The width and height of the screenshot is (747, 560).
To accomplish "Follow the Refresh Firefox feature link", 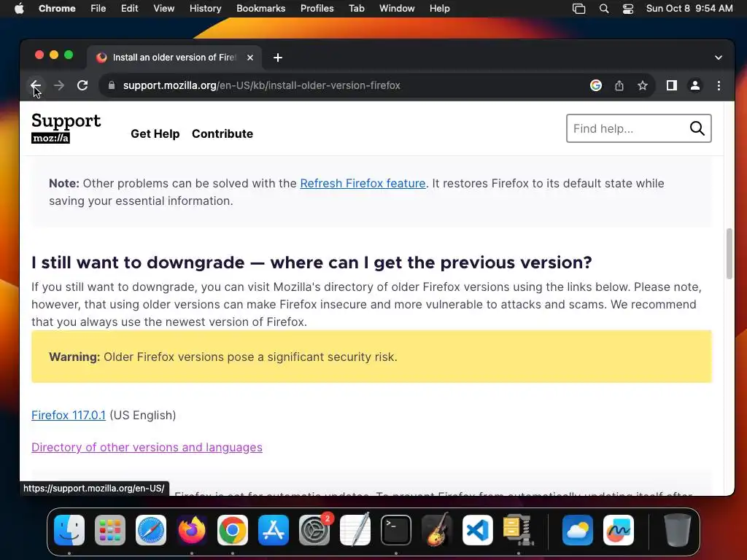I will click(x=363, y=183).
